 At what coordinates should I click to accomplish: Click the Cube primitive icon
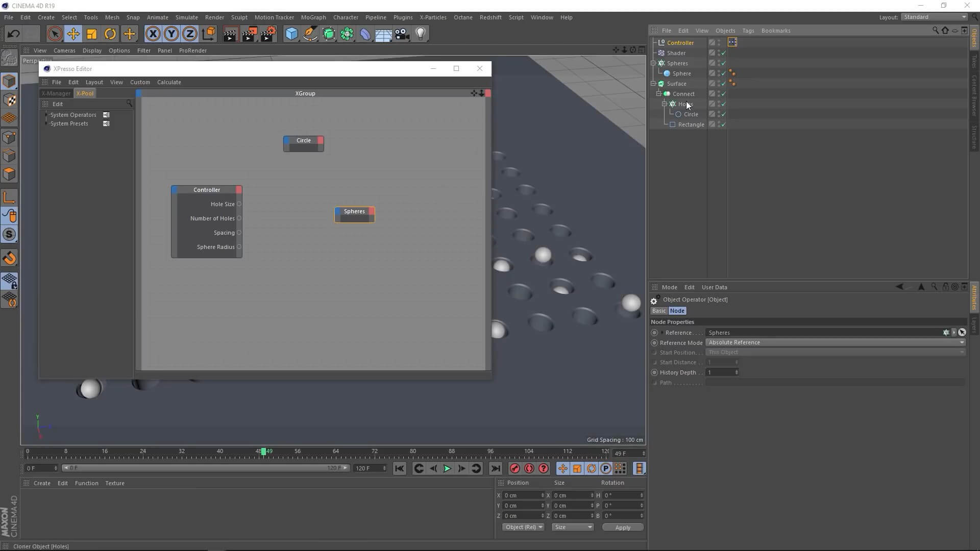(291, 34)
